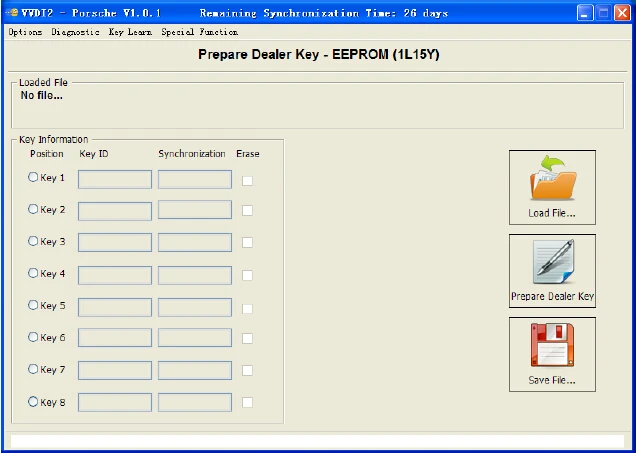Click the Prepare Dealer Key pen icon
The image size is (636, 453).
[553, 261]
